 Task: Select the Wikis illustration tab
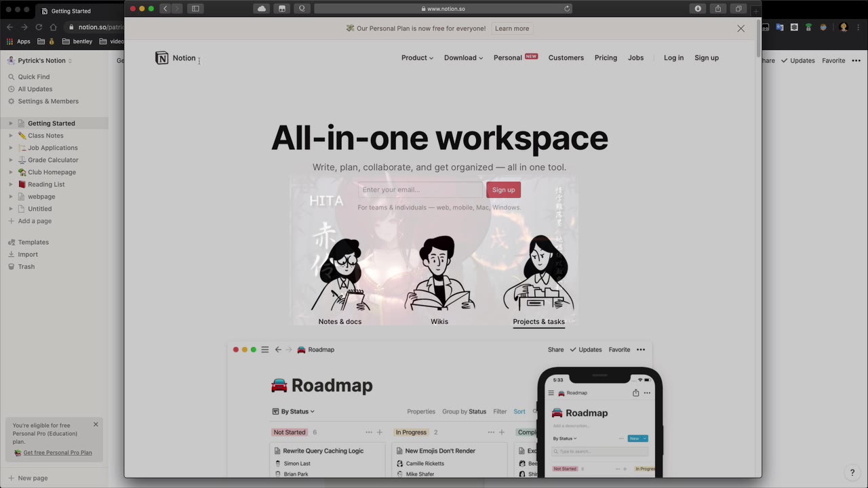tap(439, 281)
